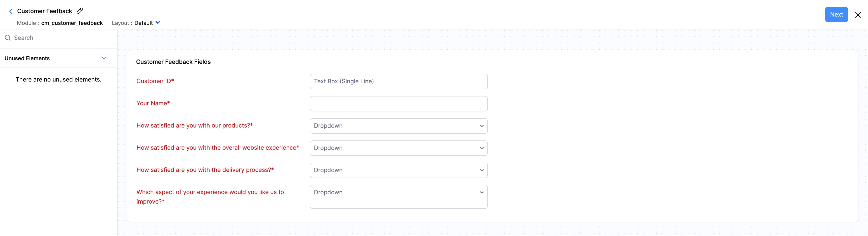Click the search magnifier icon in the sidebar
The image size is (868, 236).
[x=7, y=37]
